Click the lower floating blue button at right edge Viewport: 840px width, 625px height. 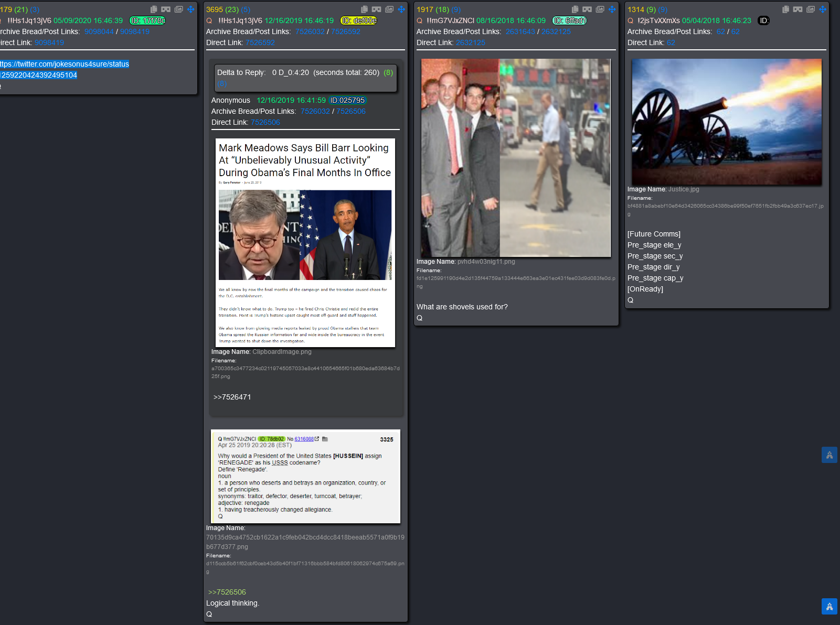830,607
